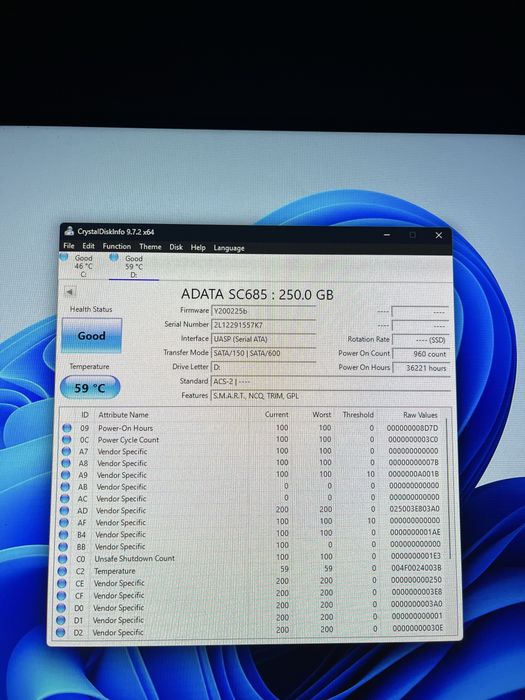Click the 59 °C temperature indicator
The image size is (525, 700).
coord(90,388)
